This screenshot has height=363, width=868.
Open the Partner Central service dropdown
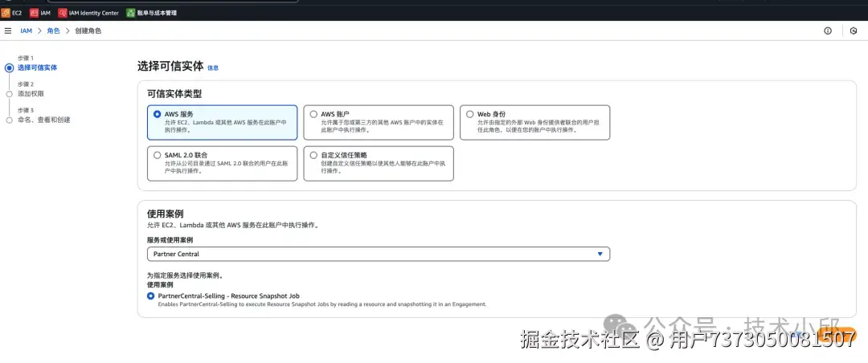tap(379, 254)
